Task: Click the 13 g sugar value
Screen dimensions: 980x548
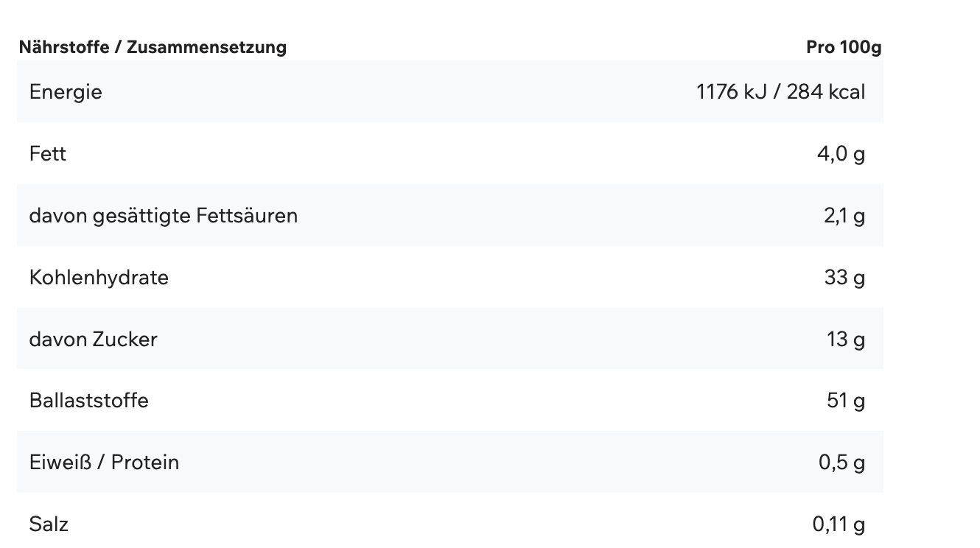Action: [x=845, y=339]
